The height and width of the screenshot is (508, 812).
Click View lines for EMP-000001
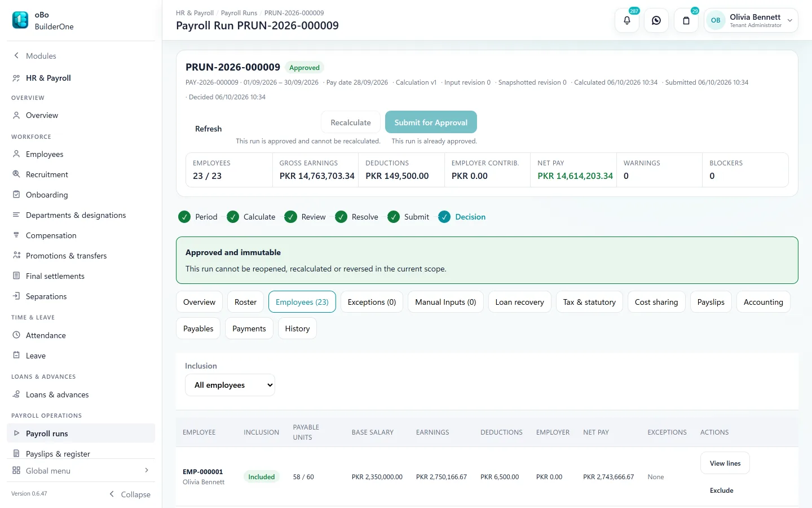click(x=725, y=463)
